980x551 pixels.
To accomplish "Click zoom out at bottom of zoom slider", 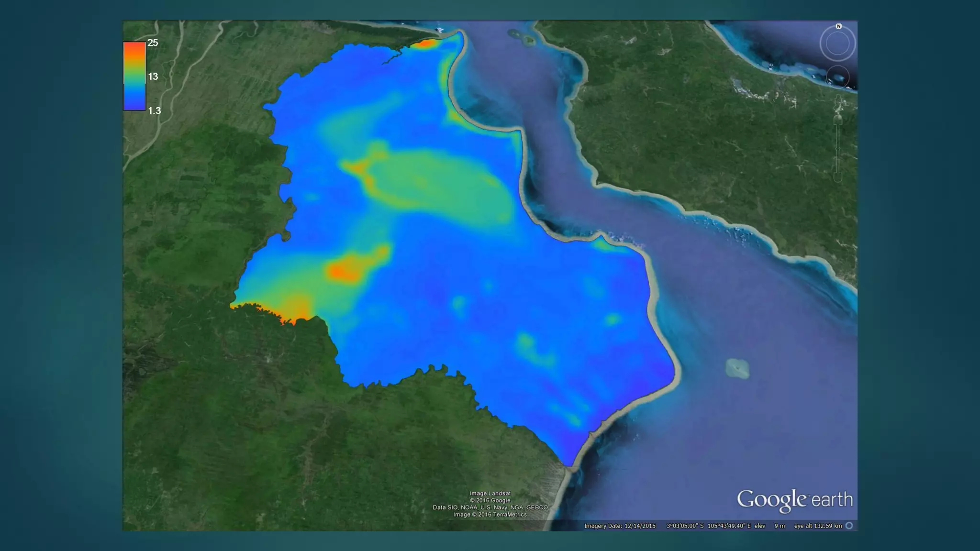I will point(837,178).
